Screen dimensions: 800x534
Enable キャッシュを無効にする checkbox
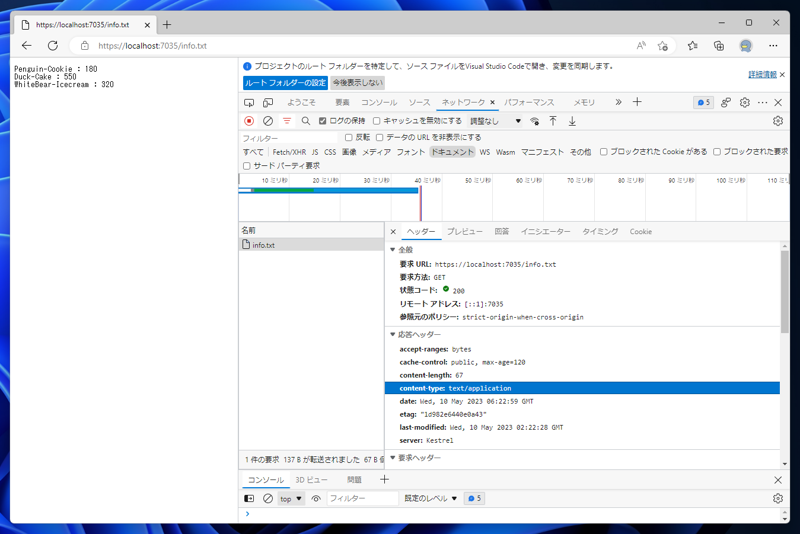point(377,121)
